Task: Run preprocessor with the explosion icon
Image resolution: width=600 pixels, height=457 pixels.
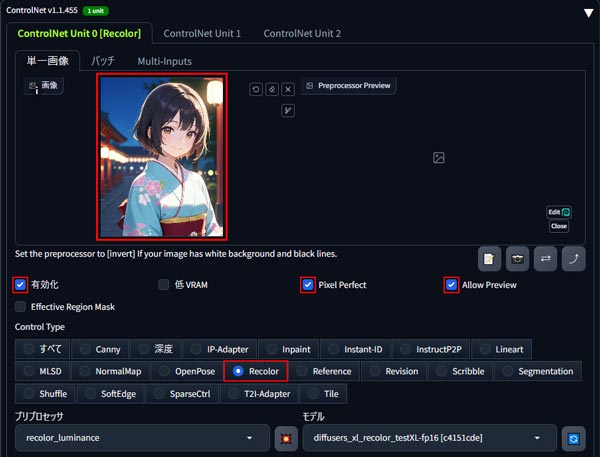Action: tap(286, 438)
